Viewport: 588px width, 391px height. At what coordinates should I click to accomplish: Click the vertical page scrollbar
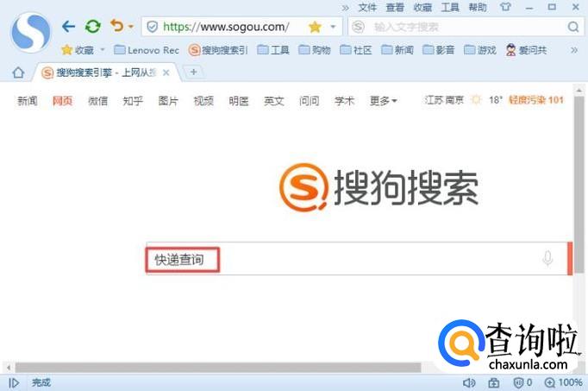tap(579, 184)
